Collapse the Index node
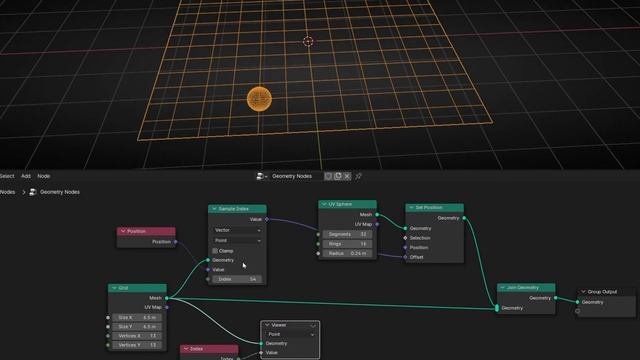The image size is (640, 360). pyautogui.click(x=186, y=349)
